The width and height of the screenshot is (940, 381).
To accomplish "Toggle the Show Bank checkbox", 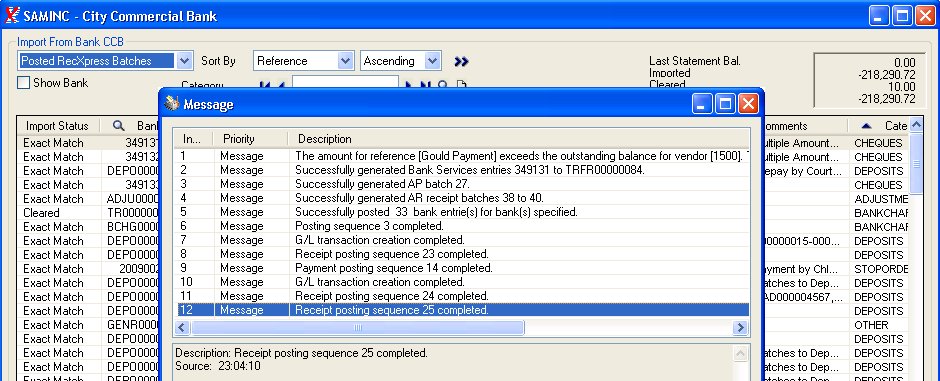I will (x=23, y=83).
